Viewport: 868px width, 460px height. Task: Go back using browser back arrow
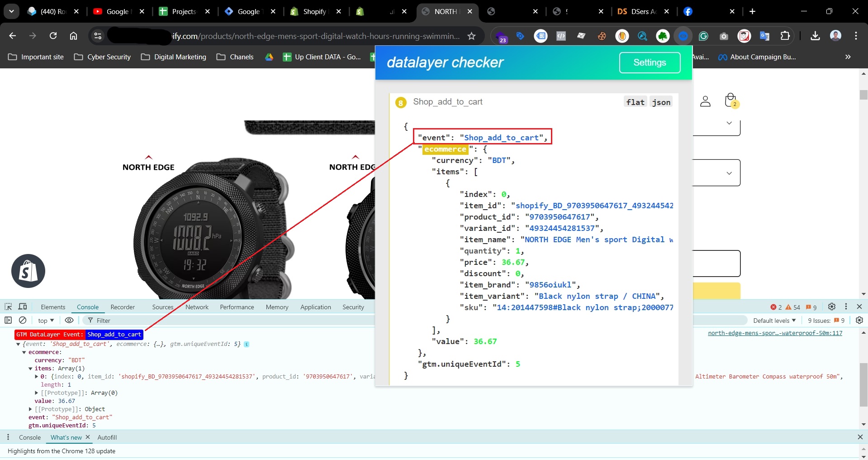point(12,36)
